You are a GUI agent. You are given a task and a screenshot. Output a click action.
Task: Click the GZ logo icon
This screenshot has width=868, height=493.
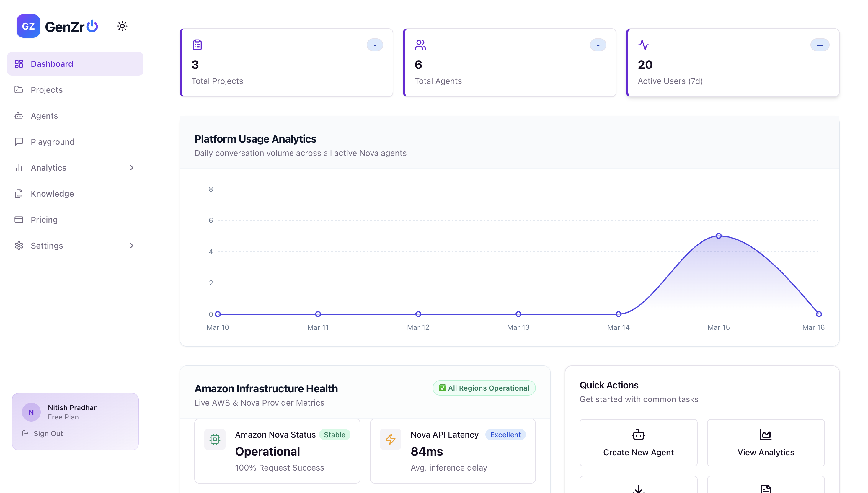pos(28,26)
